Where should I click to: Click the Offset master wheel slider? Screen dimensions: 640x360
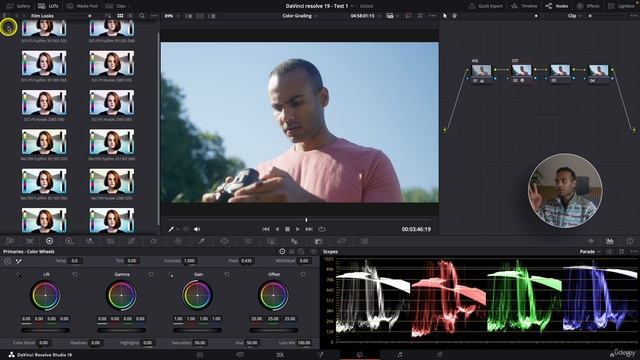(x=273, y=330)
